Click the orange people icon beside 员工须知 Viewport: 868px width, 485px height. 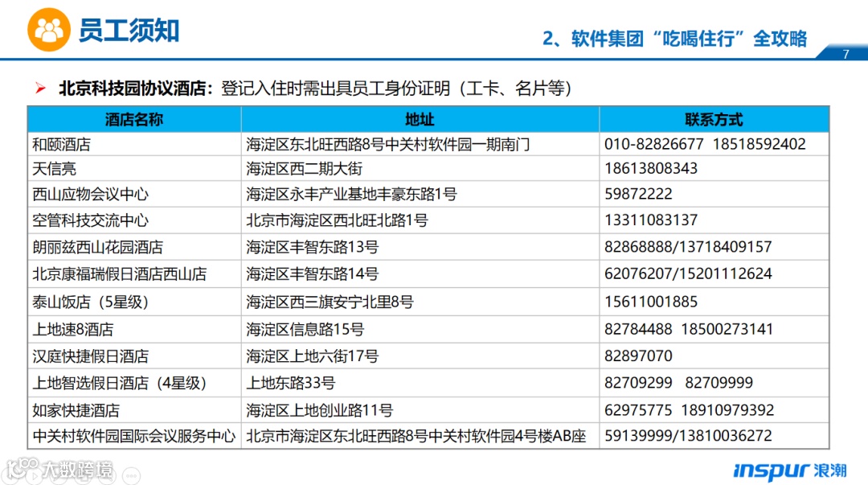click(49, 30)
